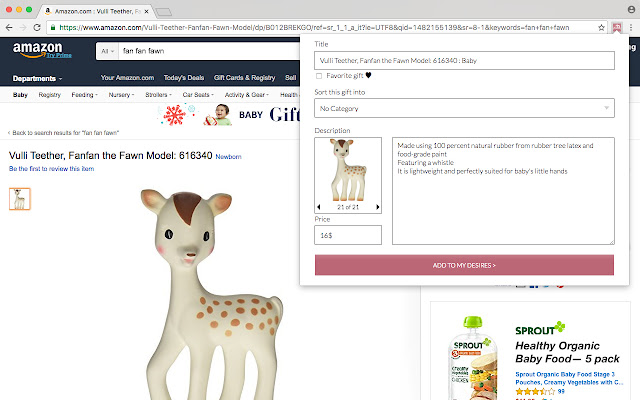Show next image with right arrow
The image size is (640, 400).
tap(378, 207)
